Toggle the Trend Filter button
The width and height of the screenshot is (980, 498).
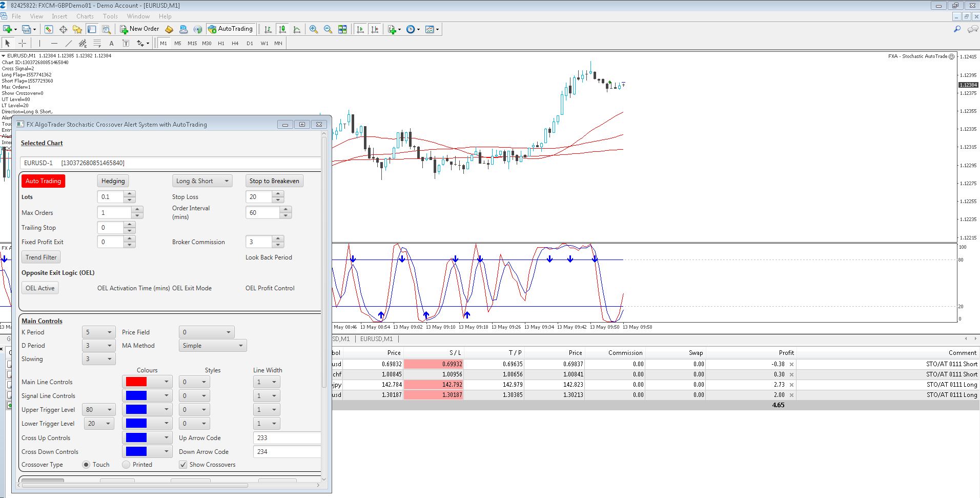tap(41, 257)
